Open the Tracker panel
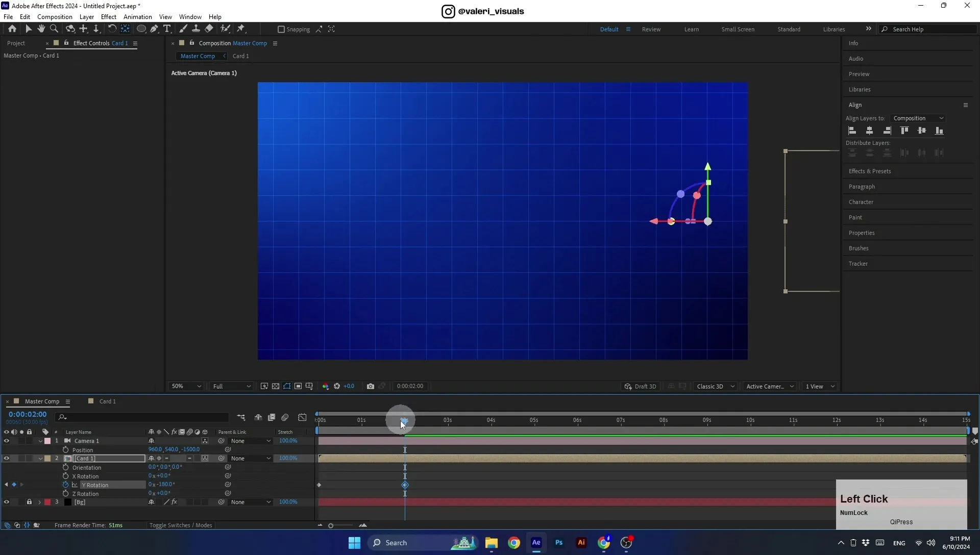Image resolution: width=980 pixels, height=555 pixels. (x=858, y=264)
